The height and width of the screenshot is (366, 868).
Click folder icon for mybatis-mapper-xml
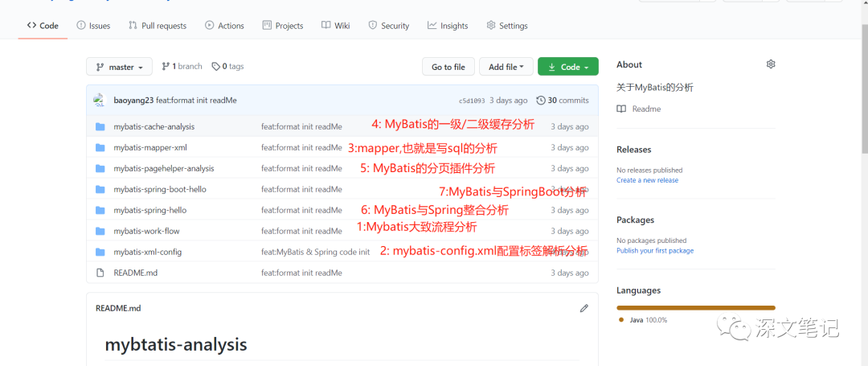(x=100, y=147)
